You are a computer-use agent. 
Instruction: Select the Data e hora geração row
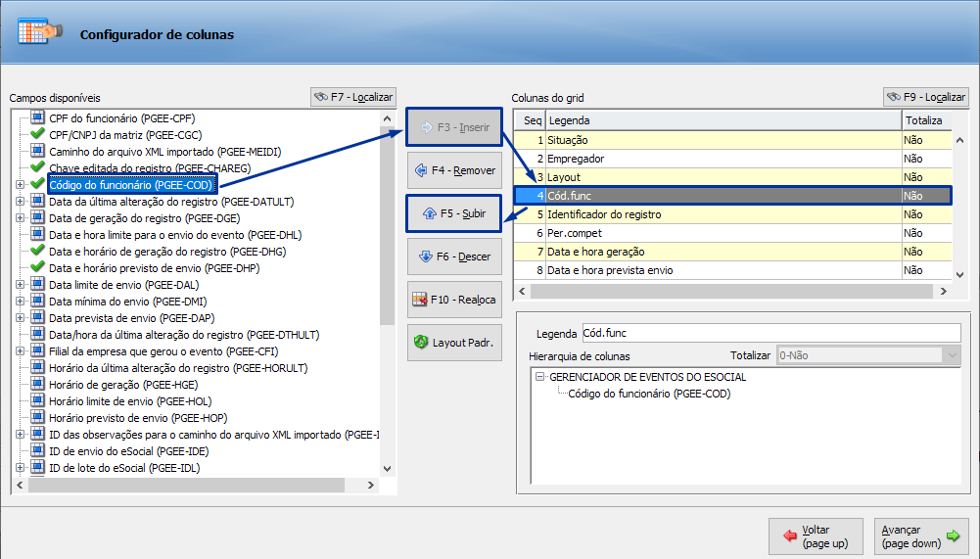click(732, 252)
